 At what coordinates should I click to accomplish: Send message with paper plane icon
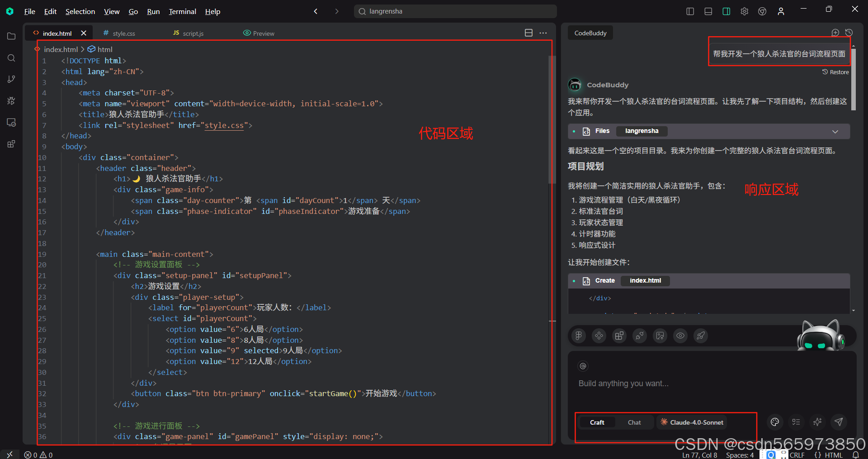coord(839,422)
